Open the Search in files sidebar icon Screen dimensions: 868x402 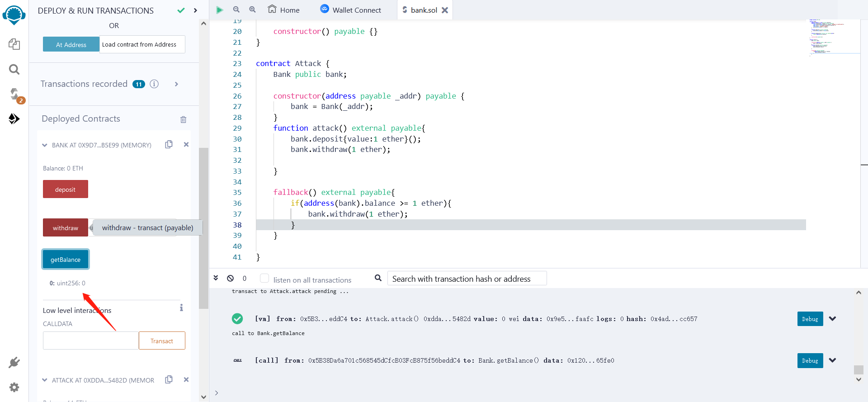pos(14,69)
